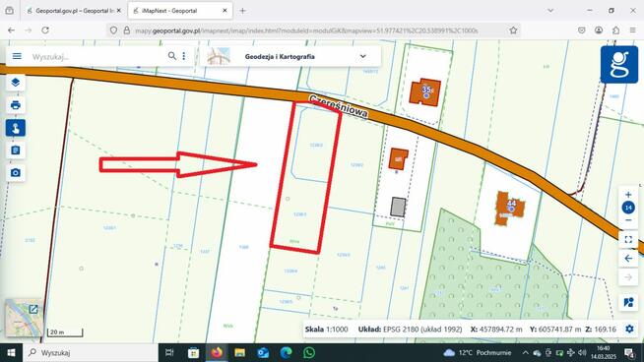Screen dimensions: 644x362
Task: Open a new browser tab
Action: tap(243, 11)
